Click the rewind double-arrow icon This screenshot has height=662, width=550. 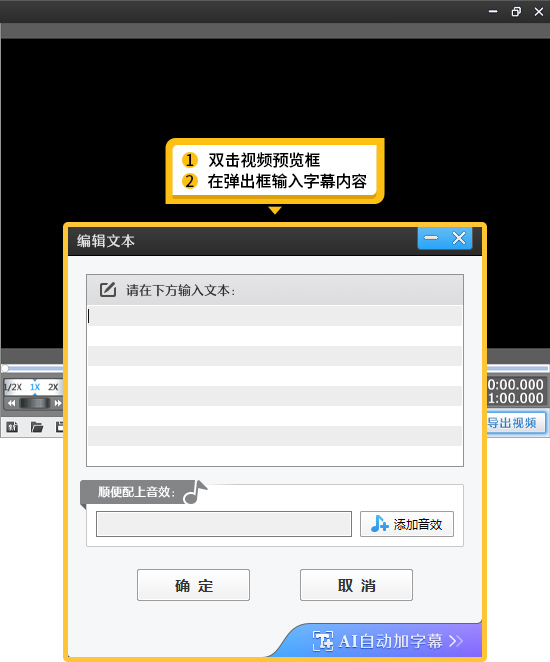tap(11, 403)
